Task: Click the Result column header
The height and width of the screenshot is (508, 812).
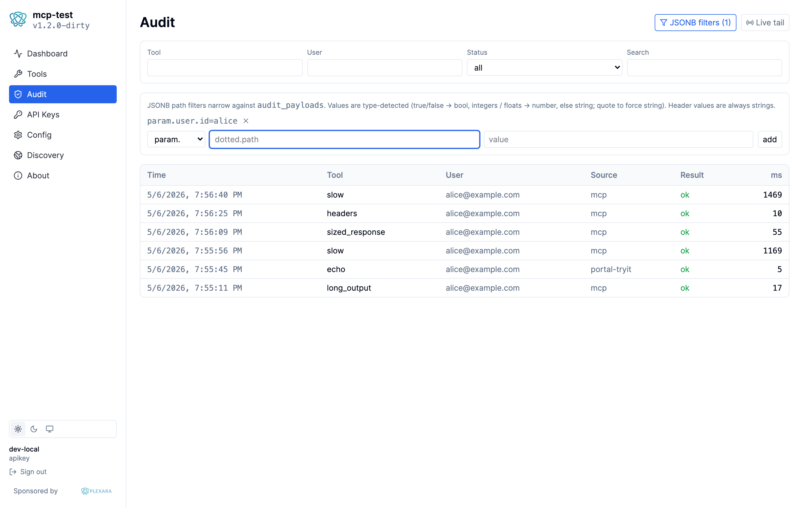Action: [x=692, y=175]
